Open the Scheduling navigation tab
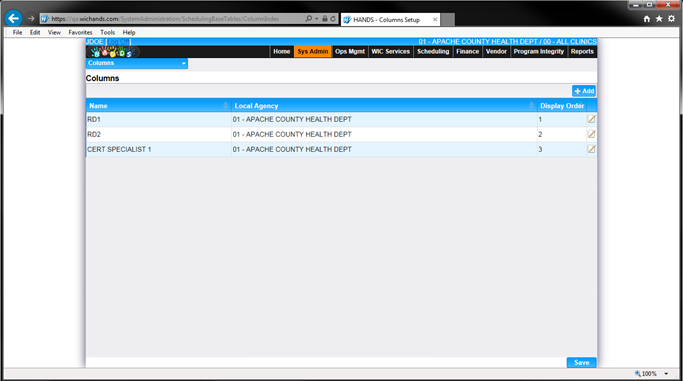 click(x=433, y=51)
